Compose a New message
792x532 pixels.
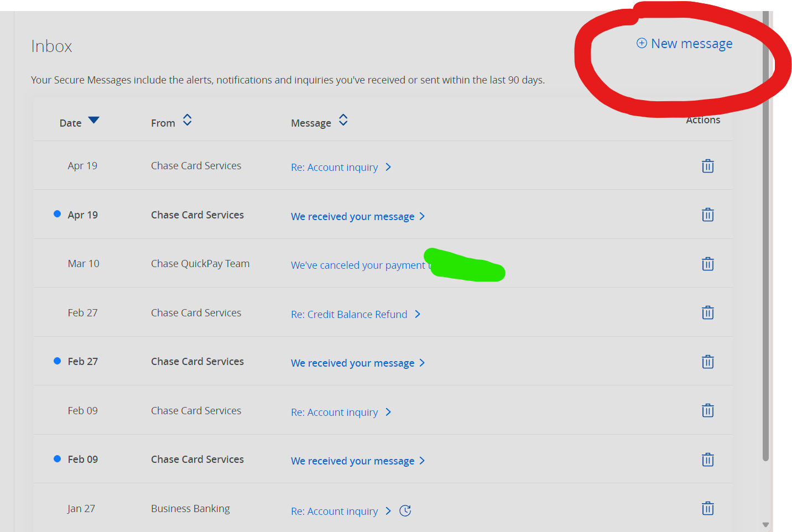685,44
